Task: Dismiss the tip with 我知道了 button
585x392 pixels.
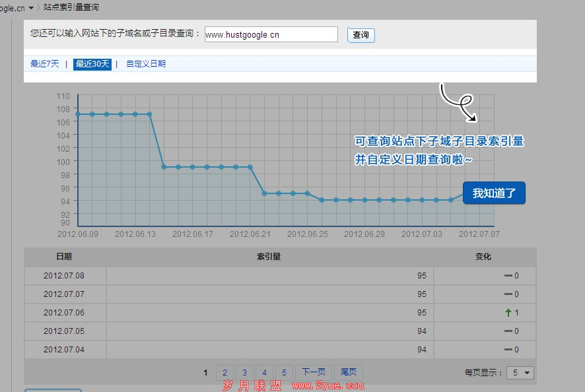Action: tap(494, 193)
